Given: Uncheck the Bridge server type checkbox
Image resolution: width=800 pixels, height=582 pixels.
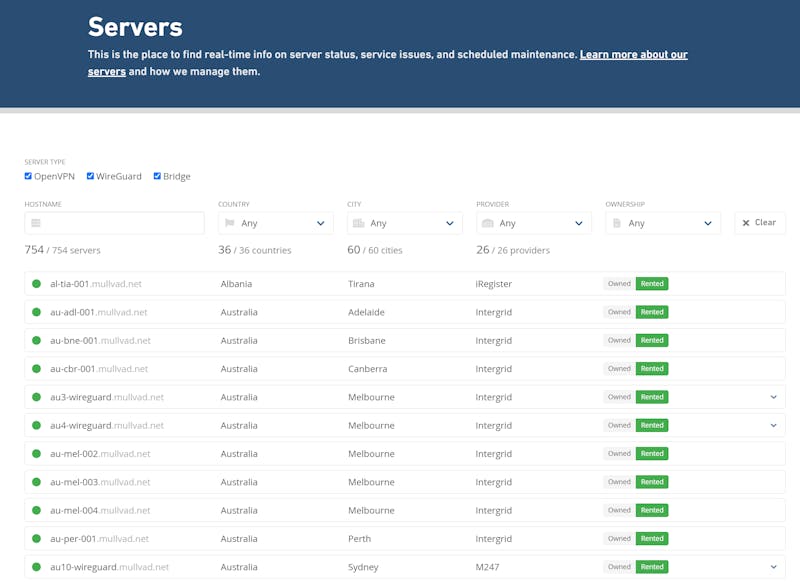Looking at the screenshot, I should tap(157, 176).
